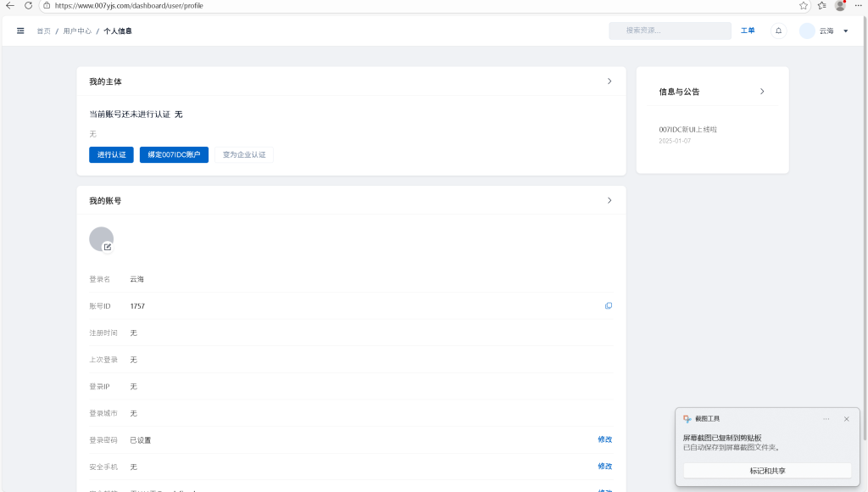The image size is (868, 492).
Task: Go to 首页 in the breadcrumb
Action: 43,31
